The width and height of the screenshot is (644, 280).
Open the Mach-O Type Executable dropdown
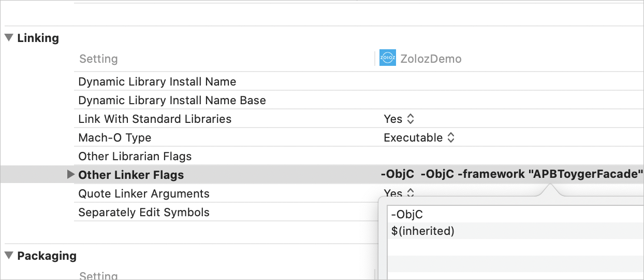(419, 137)
